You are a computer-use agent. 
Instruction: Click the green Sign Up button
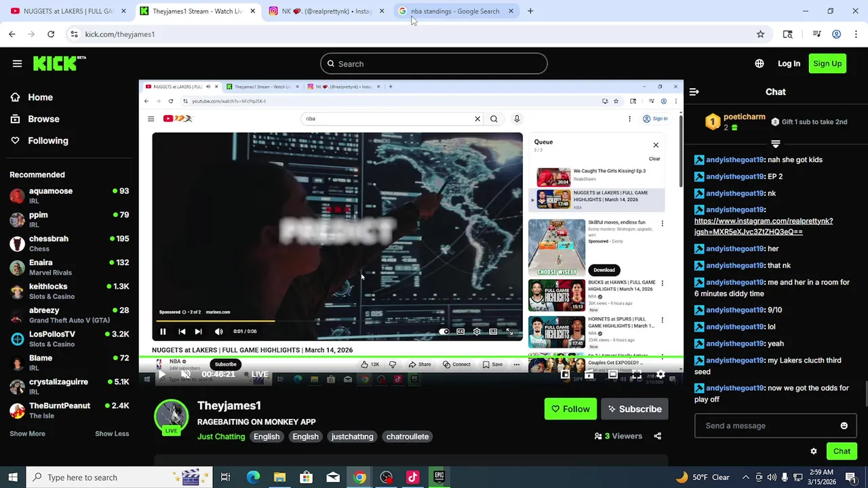coord(827,64)
